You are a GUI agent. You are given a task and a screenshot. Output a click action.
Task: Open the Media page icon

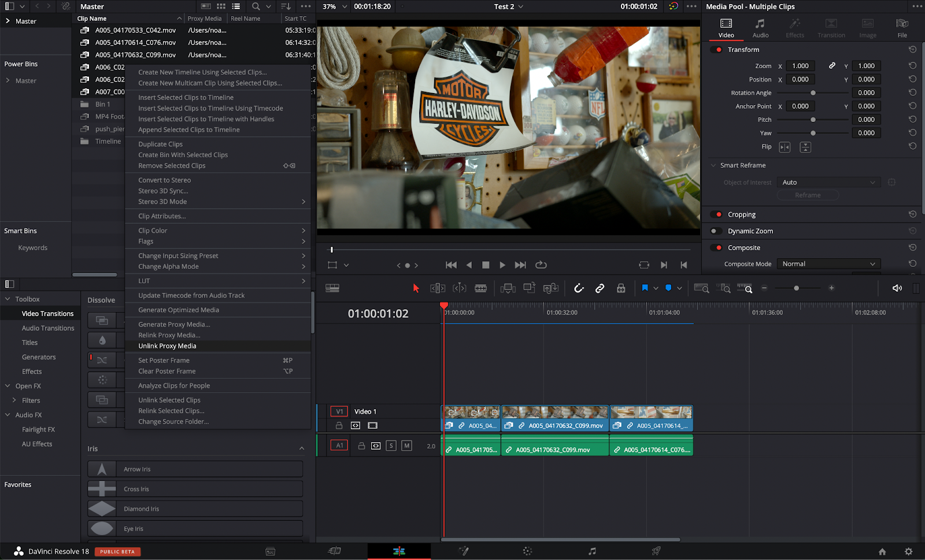point(270,551)
